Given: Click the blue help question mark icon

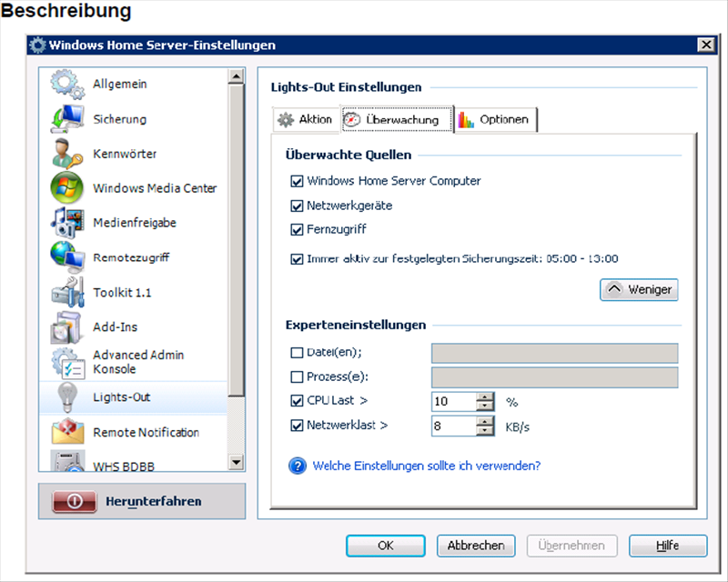Looking at the screenshot, I should 297,466.
